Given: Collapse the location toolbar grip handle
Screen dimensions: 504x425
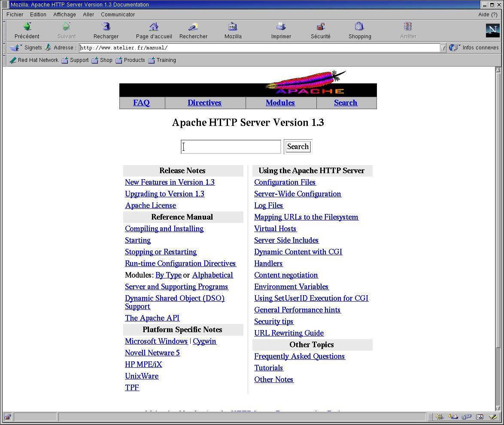Looking at the screenshot, I should point(4,48).
